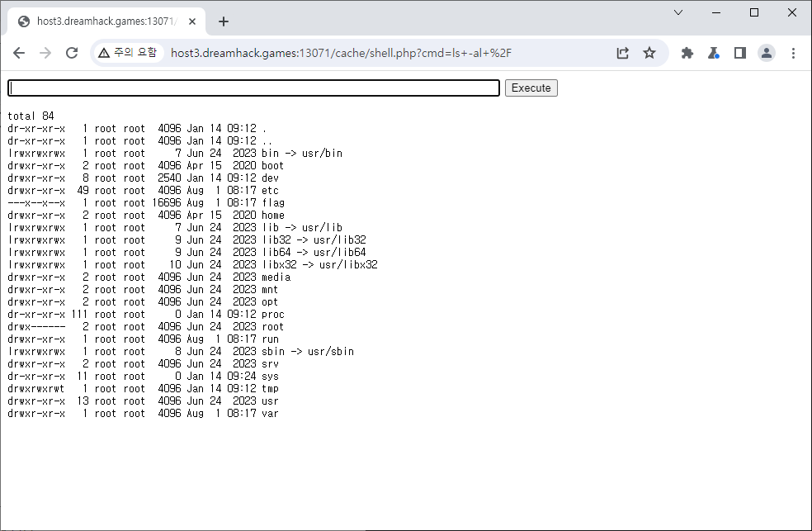Minimize the browser window
Viewport: 812px width, 531px height.
pos(716,12)
